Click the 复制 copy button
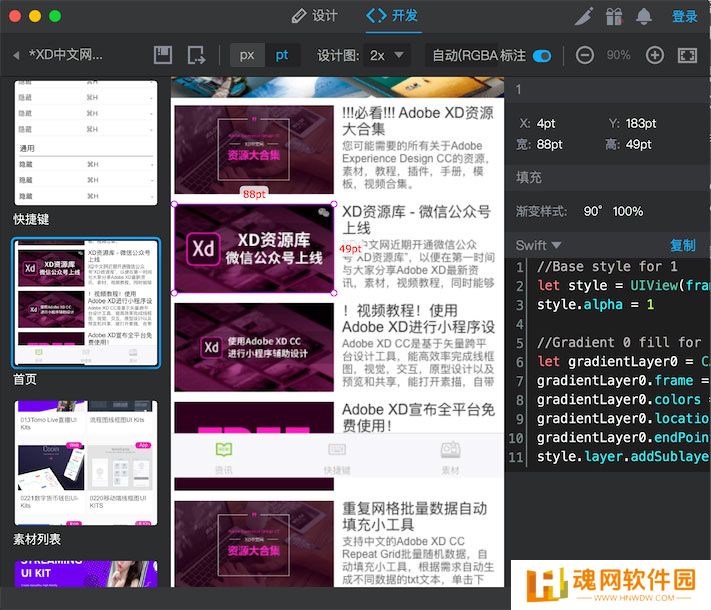Viewport: 711px width, 610px height. tap(682, 245)
